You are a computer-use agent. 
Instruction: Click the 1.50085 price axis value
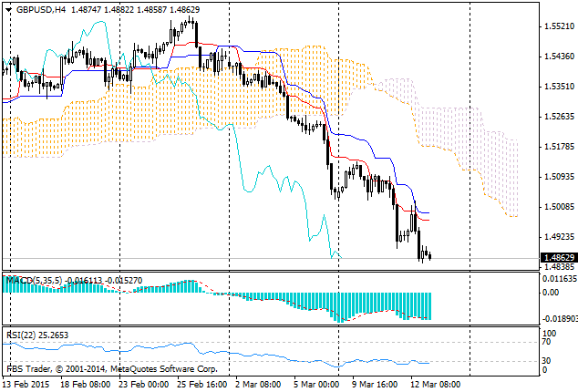tap(559, 207)
